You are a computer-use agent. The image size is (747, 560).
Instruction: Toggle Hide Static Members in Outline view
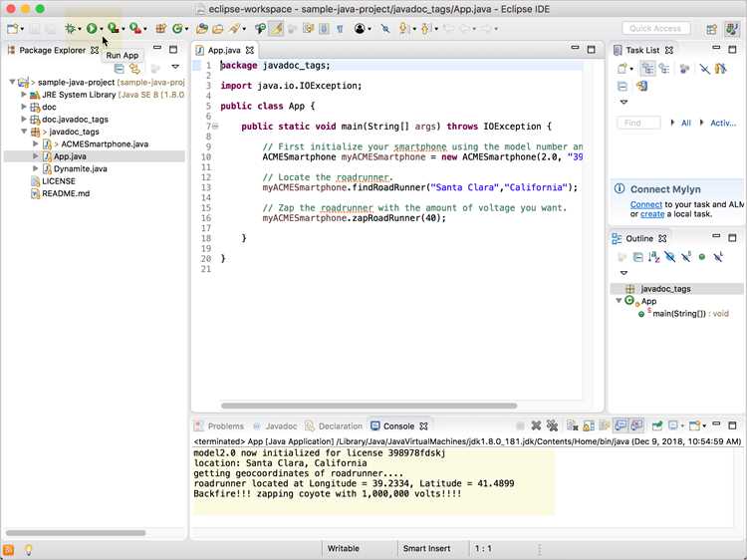pyautogui.click(x=686, y=257)
